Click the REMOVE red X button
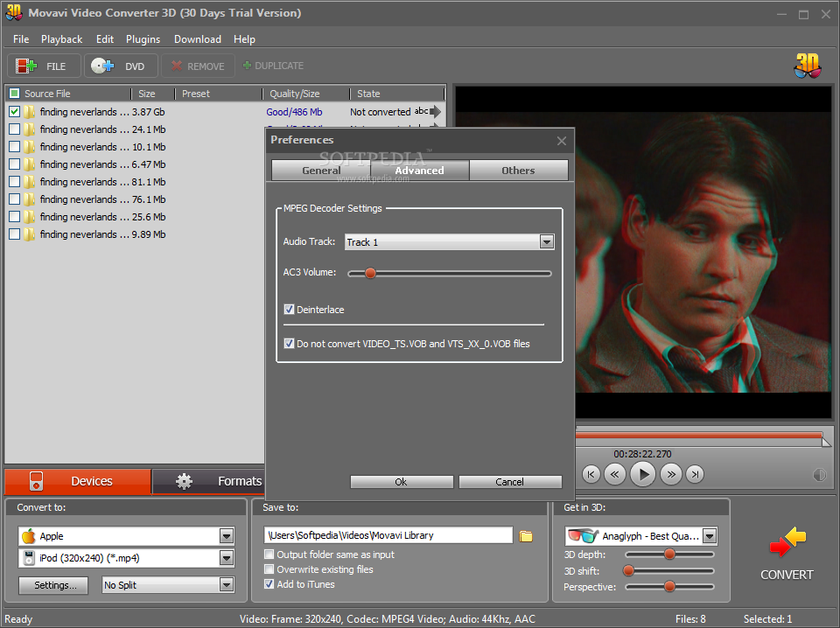 click(199, 66)
